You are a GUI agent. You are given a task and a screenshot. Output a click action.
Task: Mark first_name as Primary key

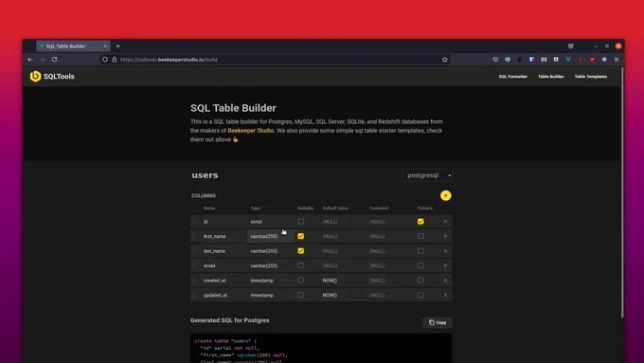tap(420, 236)
